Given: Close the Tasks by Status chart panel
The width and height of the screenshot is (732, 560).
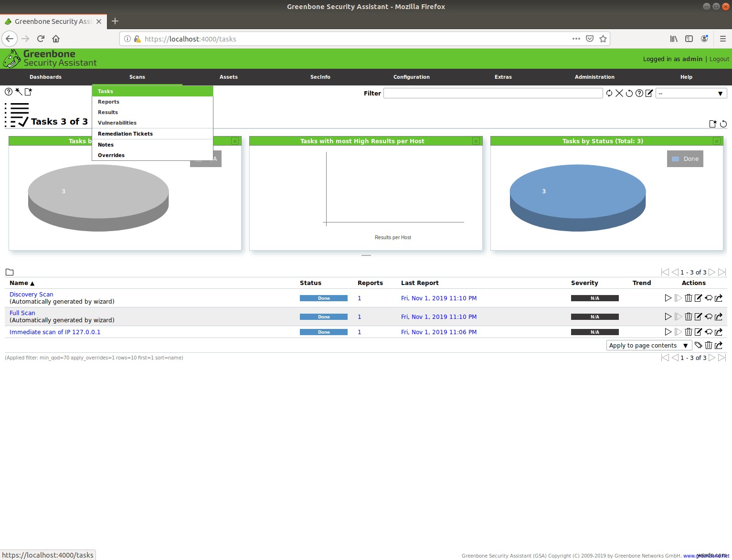Looking at the screenshot, I should click(x=716, y=141).
